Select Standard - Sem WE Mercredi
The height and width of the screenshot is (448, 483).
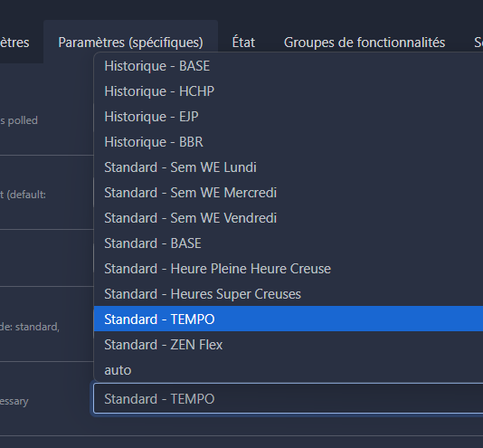[289, 193]
